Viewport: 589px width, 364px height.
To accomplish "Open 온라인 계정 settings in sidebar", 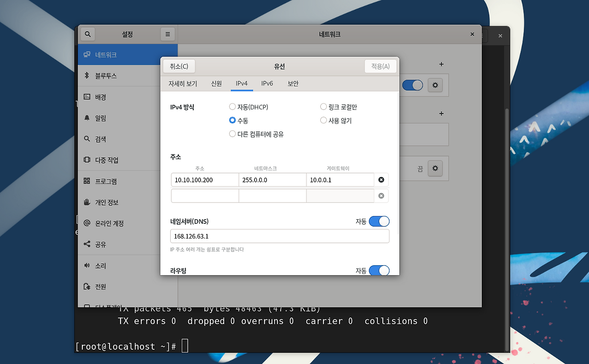I will (x=127, y=223).
